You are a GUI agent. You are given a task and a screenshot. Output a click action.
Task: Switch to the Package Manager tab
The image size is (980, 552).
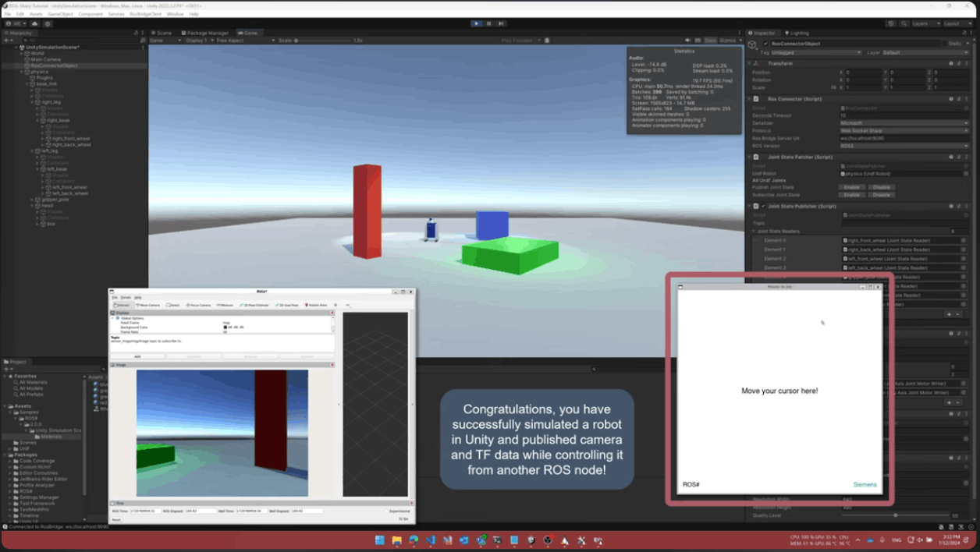click(x=205, y=33)
